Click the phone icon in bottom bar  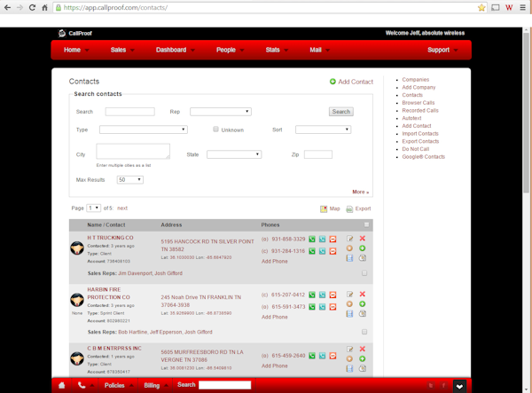(x=82, y=385)
